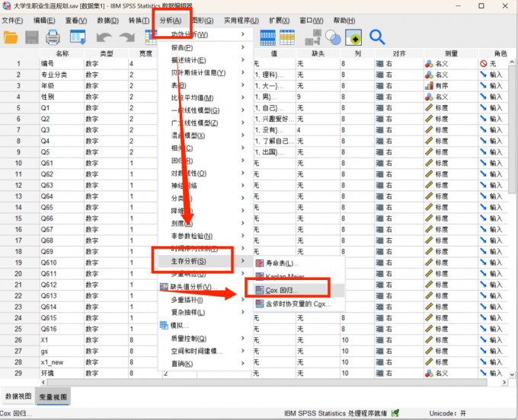The width and height of the screenshot is (518, 420).
Task: Click the 名称 column header
Action: pyautogui.click(x=62, y=53)
